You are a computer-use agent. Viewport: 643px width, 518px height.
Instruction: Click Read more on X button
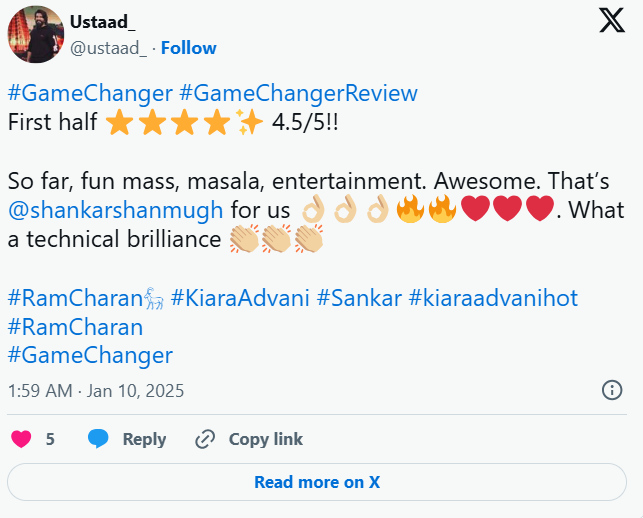[x=317, y=482]
